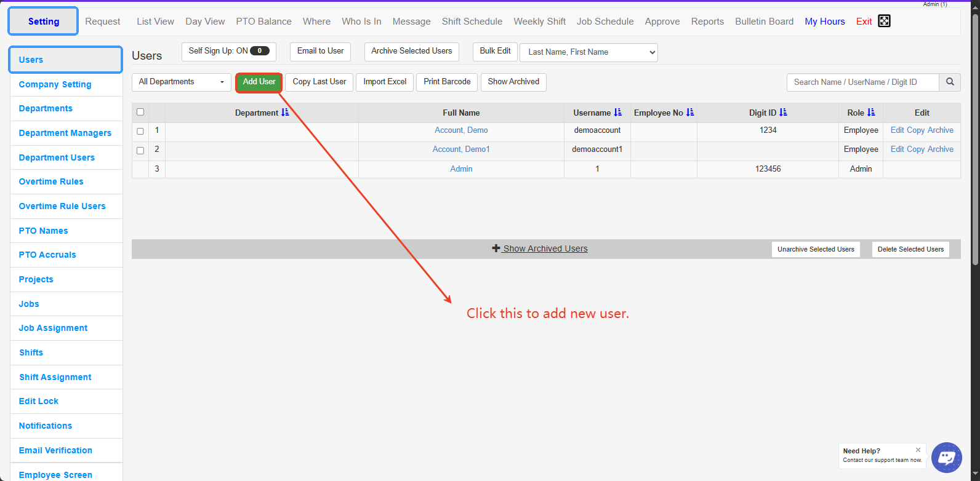This screenshot has height=481, width=980.
Task: Open the support chat bubble icon
Action: [946, 457]
